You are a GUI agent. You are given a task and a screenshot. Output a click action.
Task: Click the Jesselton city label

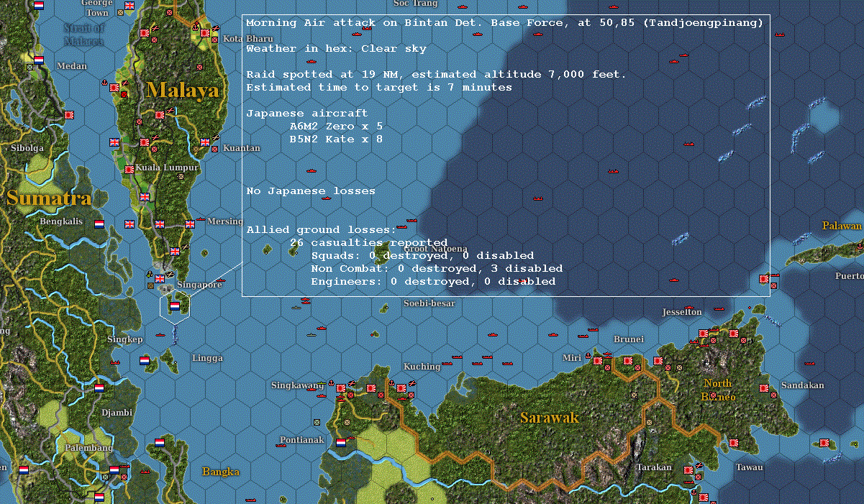point(682,312)
